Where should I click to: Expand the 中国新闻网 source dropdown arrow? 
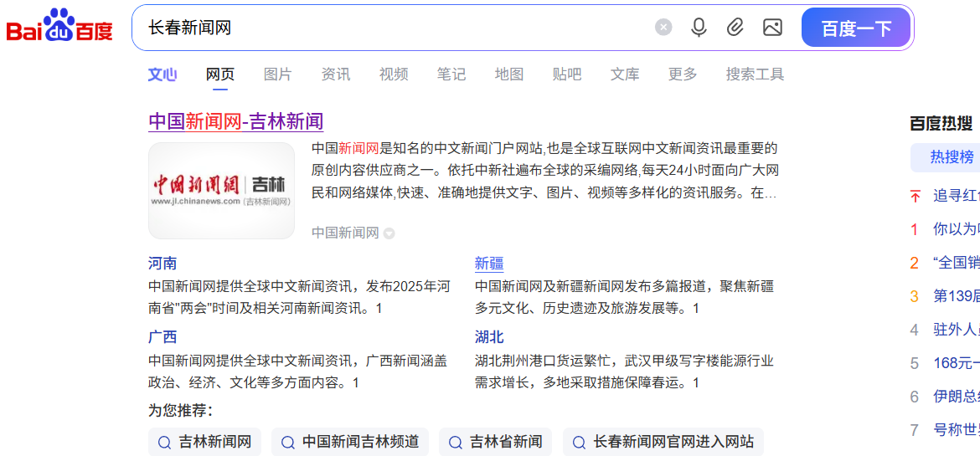[x=389, y=233]
